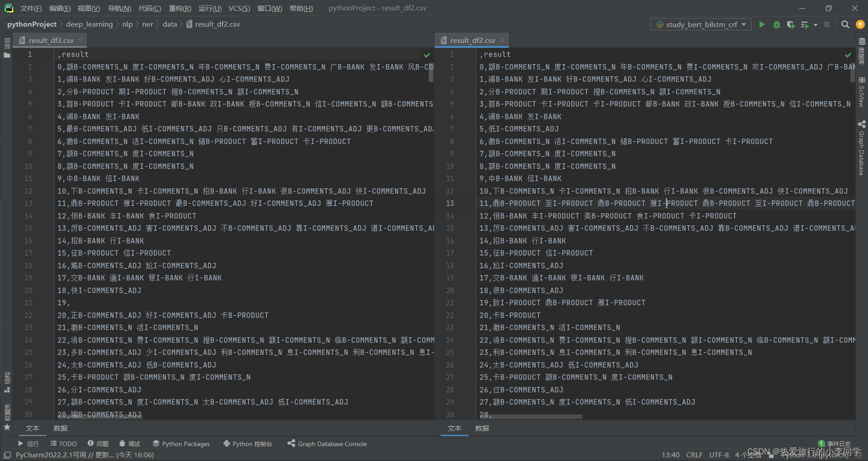The width and height of the screenshot is (868, 461).
Task: Open the 导航(N) menu
Action: (x=119, y=8)
